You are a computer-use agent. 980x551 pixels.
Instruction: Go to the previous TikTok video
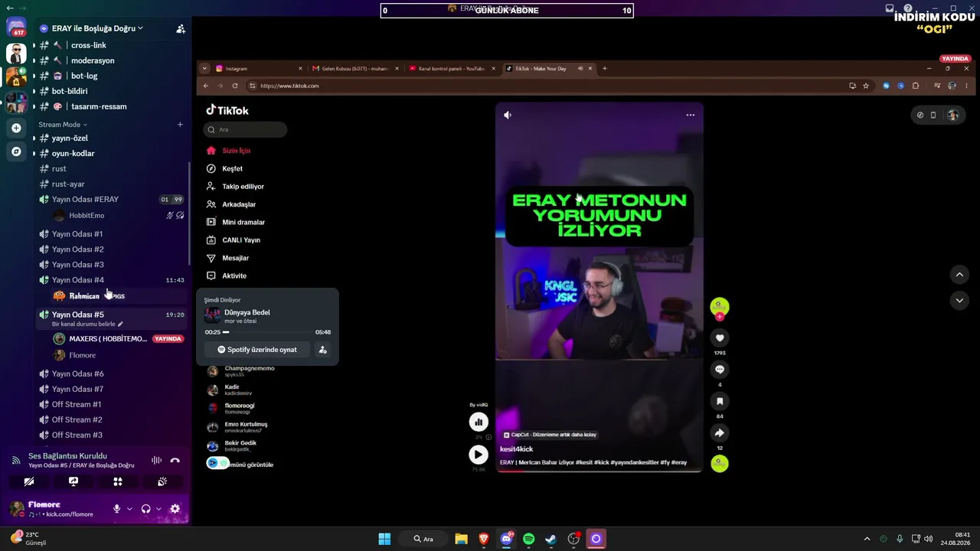[x=959, y=274]
